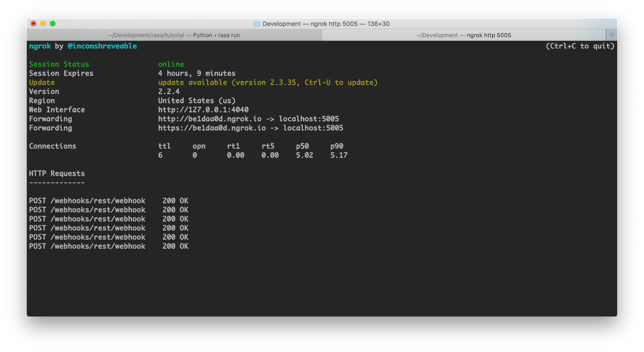The height and width of the screenshot is (352, 644).
Task: Click the http be1daa0d.ngrok.io forwarding address
Action: (x=210, y=119)
